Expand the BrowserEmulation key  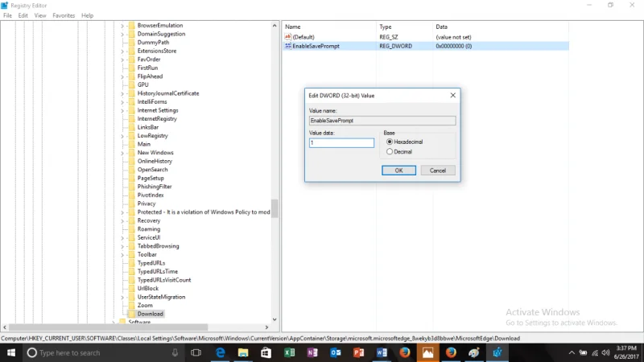pyautogui.click(x=122, y=26)
